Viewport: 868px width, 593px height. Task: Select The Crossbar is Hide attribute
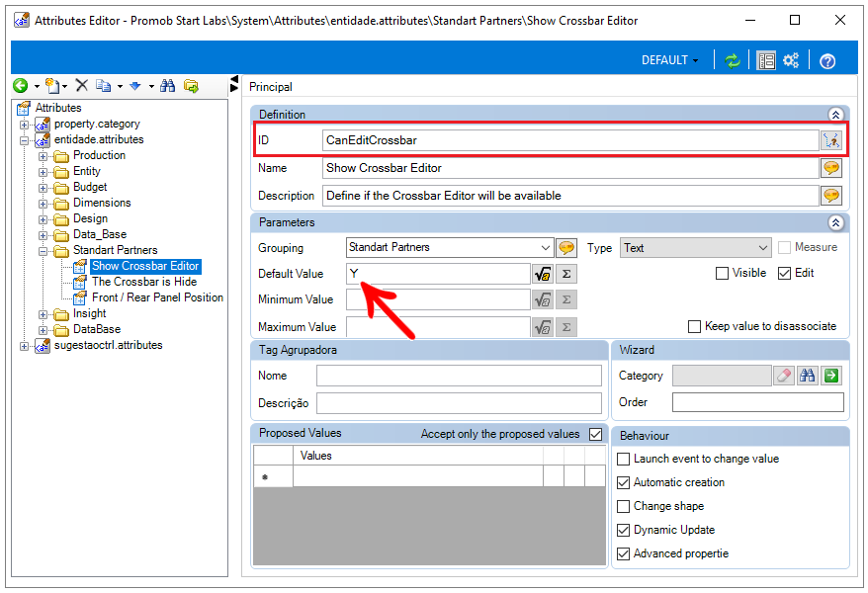pos(144,282)
